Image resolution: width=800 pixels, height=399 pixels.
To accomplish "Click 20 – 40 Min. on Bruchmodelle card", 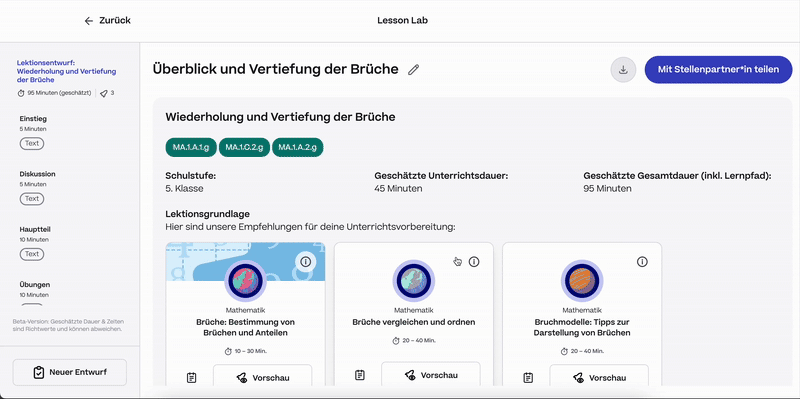I will (x=582, y=351).
